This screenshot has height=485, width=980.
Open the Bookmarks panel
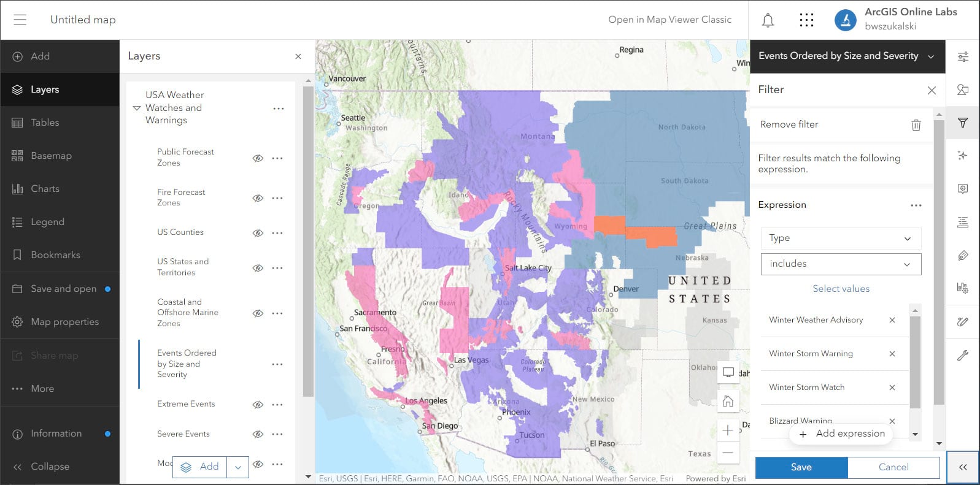click(x=60, y=255)
